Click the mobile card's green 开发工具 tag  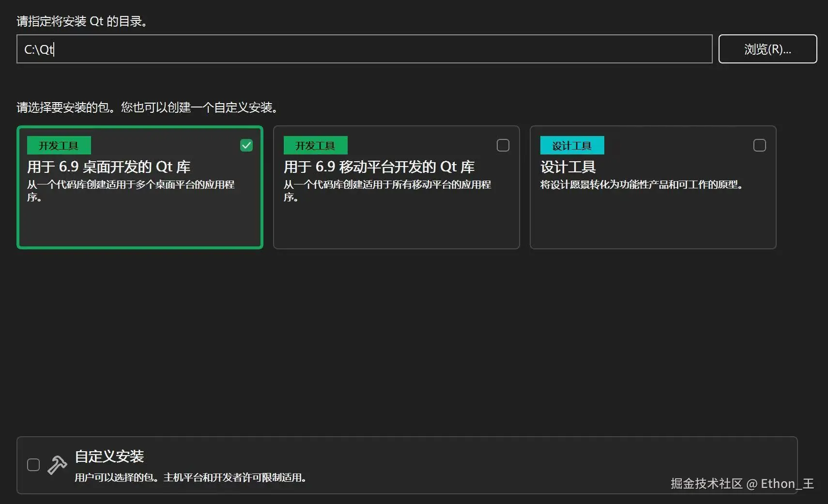(x=316, y=145)
